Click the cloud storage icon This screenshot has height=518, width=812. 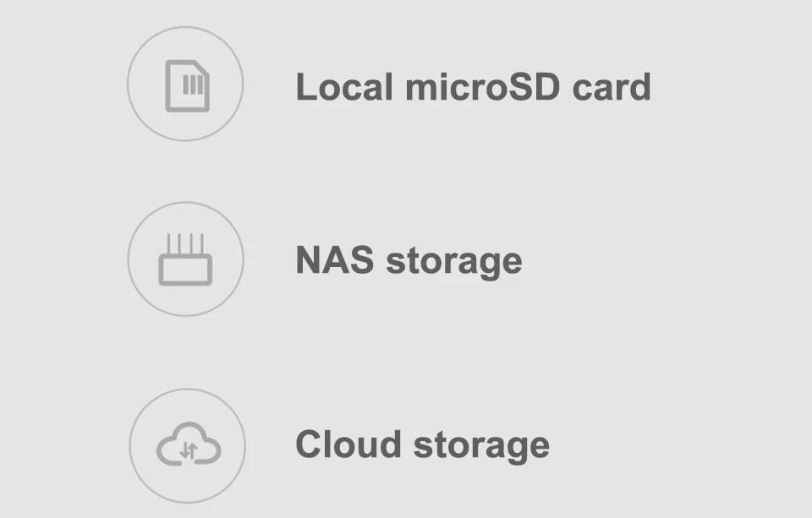click(x=188, y=444)
